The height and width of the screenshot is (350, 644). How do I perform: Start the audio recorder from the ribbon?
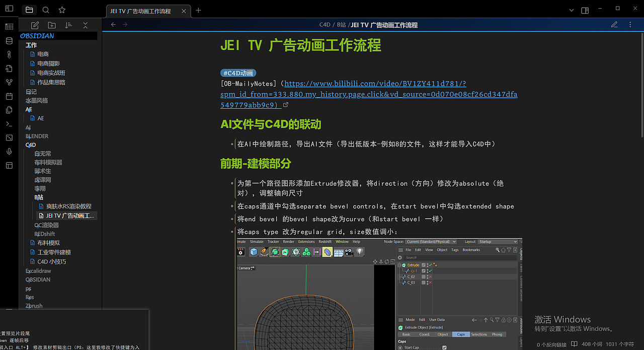click(9, 151)
